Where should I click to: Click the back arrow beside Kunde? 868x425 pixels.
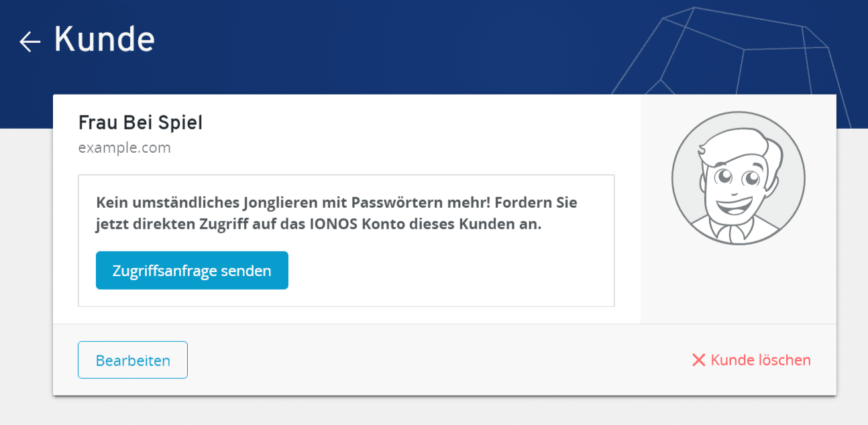coord(30,42)
